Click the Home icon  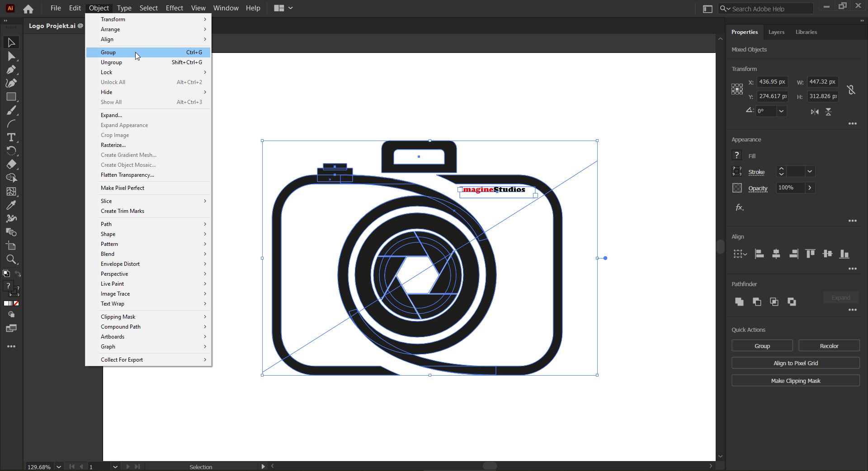pos(28,9)
